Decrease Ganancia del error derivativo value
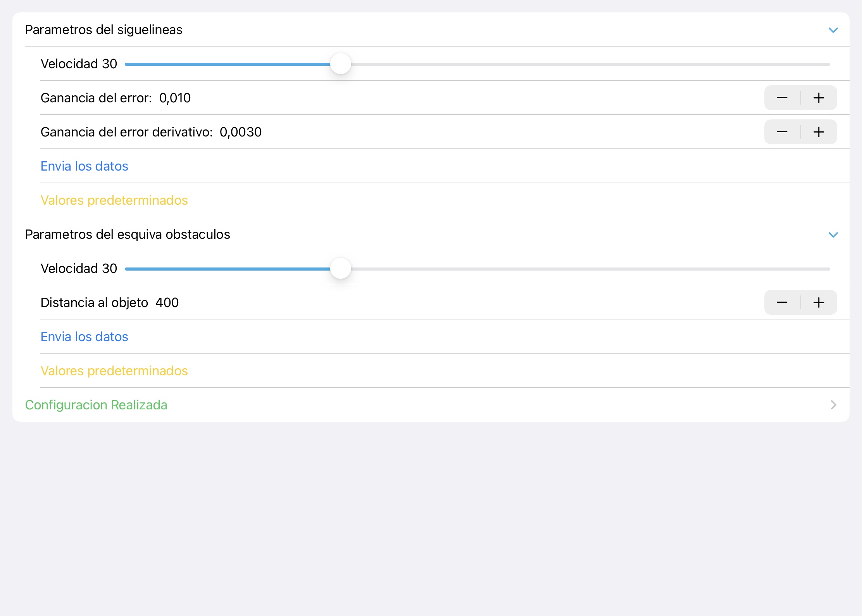Screen dimensions: 862x616 782,132
